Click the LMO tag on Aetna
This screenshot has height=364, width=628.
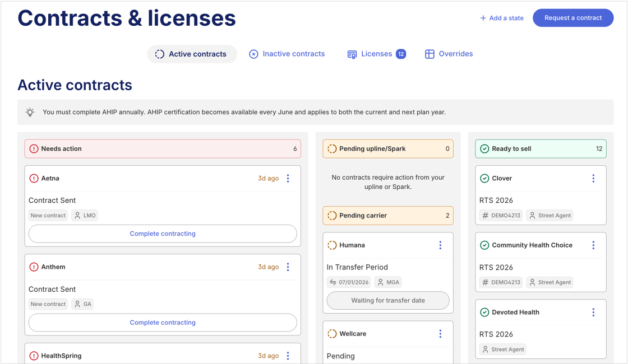tap(85, 216)
